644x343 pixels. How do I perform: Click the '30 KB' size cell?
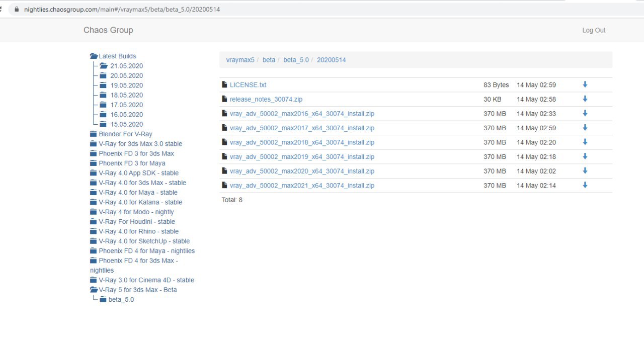tap(493, 100)
